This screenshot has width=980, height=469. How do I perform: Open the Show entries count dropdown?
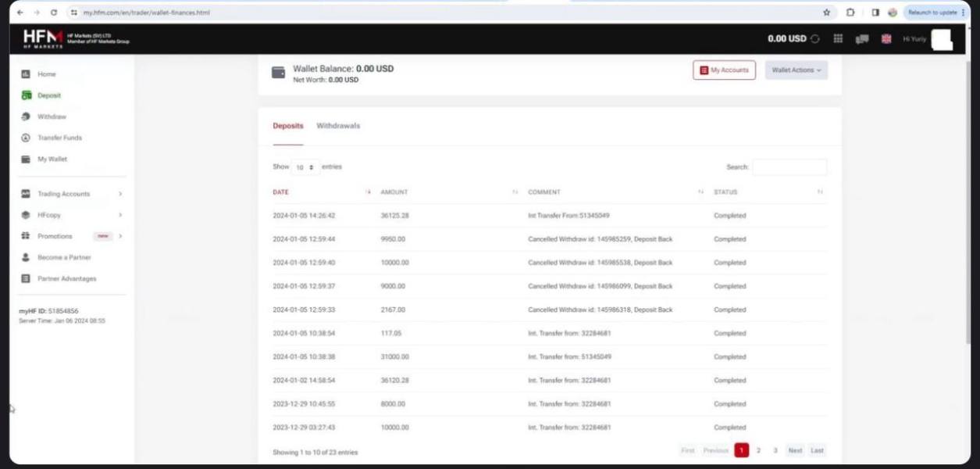click(x=305, y=167)
